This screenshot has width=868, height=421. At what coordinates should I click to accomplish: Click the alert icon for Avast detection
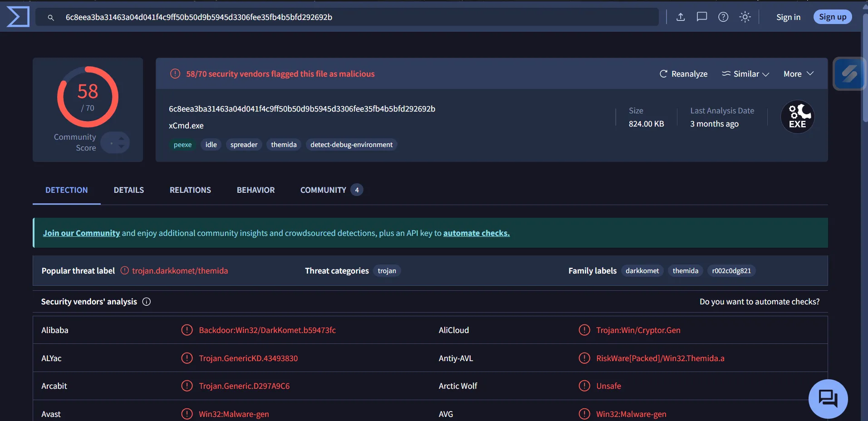coord(187,414)
